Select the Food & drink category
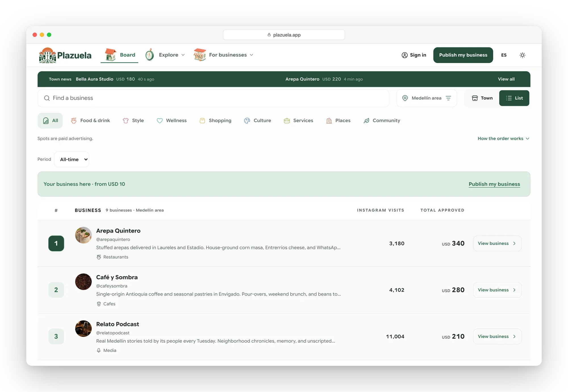 pyautogui.click(x=90, y=121)
